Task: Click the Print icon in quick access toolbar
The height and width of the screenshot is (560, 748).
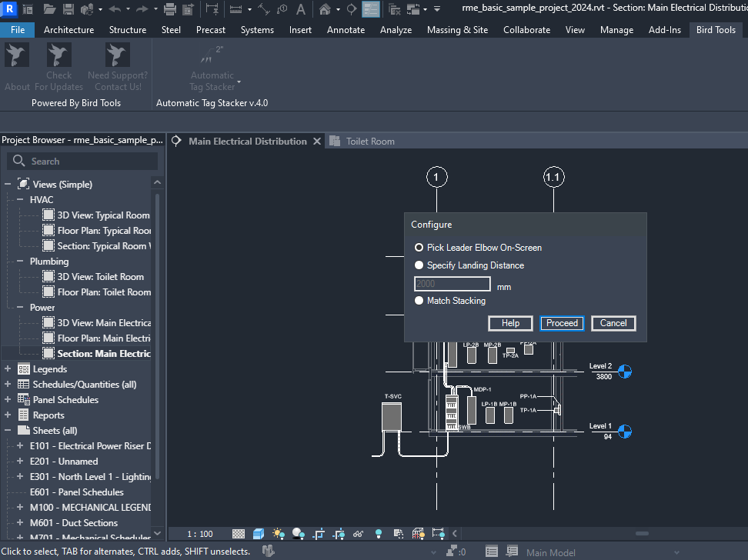Action: [x=170, y=9]
